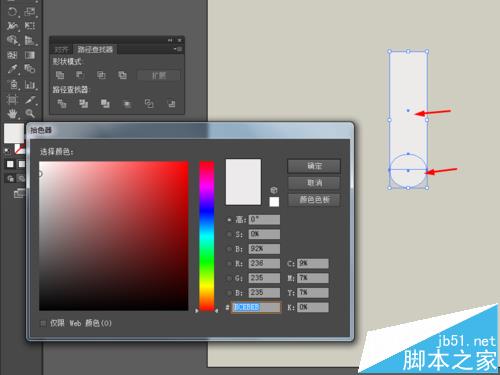Click the 取消 (Cancel) button

314,183
